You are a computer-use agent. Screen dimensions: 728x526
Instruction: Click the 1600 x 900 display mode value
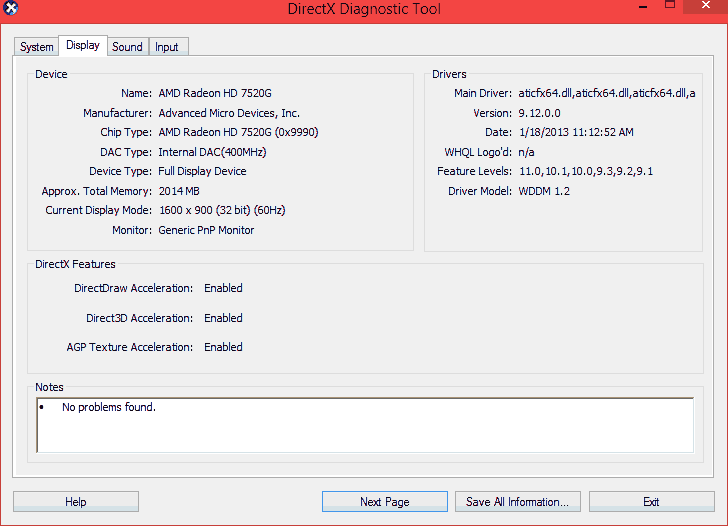pos(222,210)
